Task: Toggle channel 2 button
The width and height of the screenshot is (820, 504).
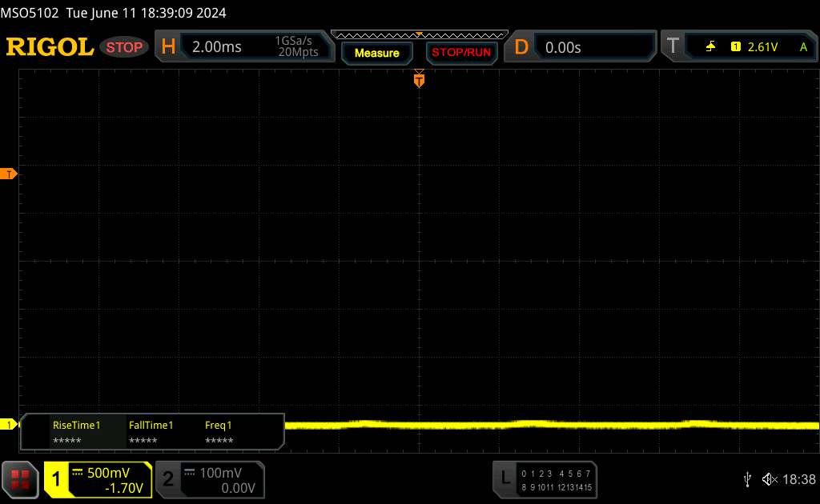Action: [x=168, y=479]
